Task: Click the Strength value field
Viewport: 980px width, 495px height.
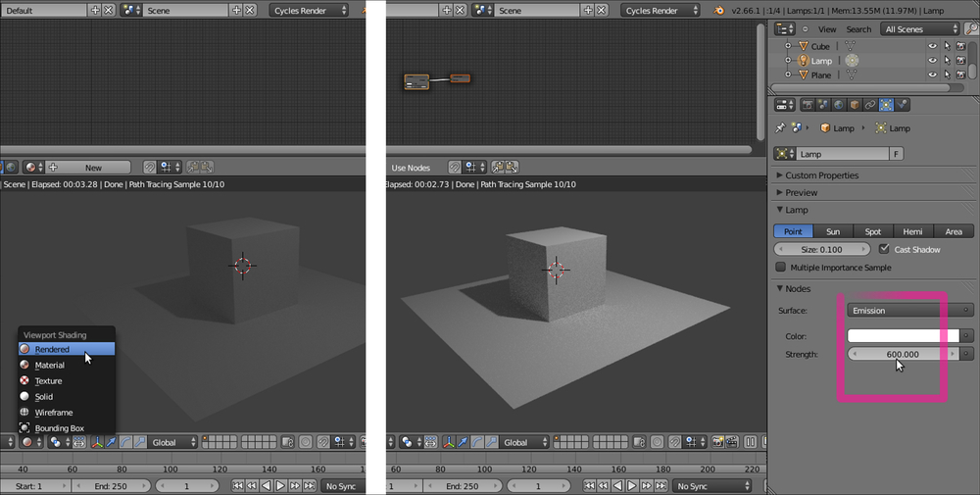Action: click(902, 354)
